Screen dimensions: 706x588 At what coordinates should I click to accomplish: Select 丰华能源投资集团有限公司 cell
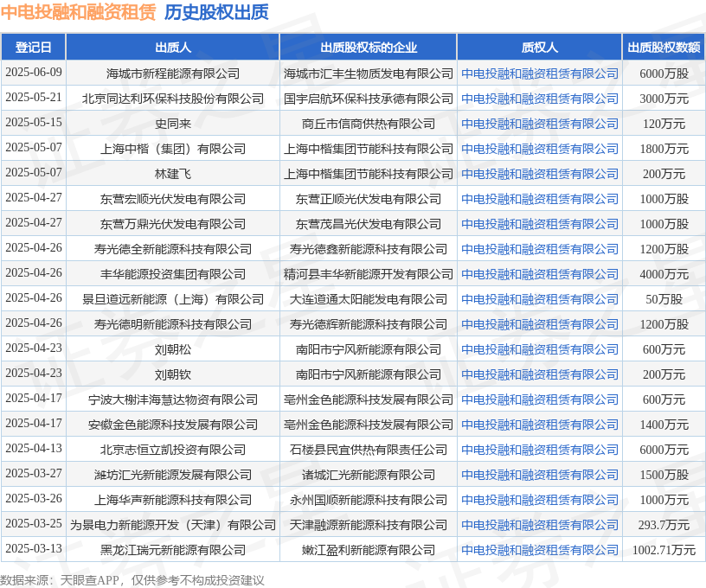(173, 274)
